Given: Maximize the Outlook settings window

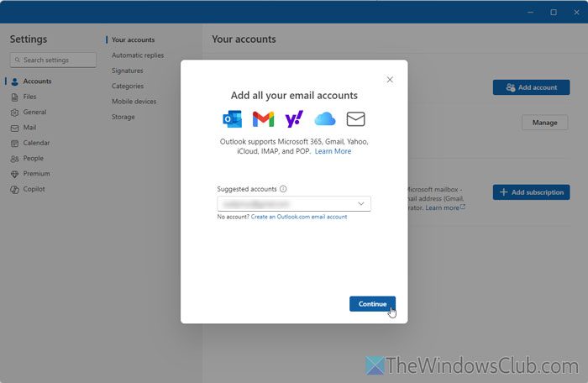Looking at the screenshot, I should point(554,12).
